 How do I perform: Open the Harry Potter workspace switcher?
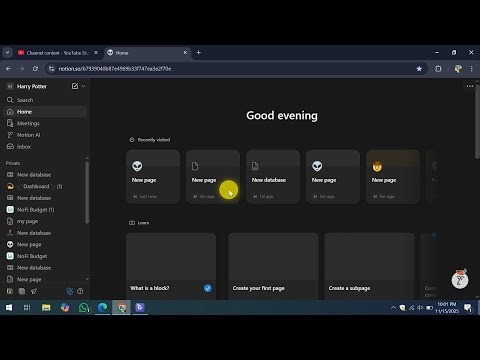pyautogui.click(x=32, y=86)
